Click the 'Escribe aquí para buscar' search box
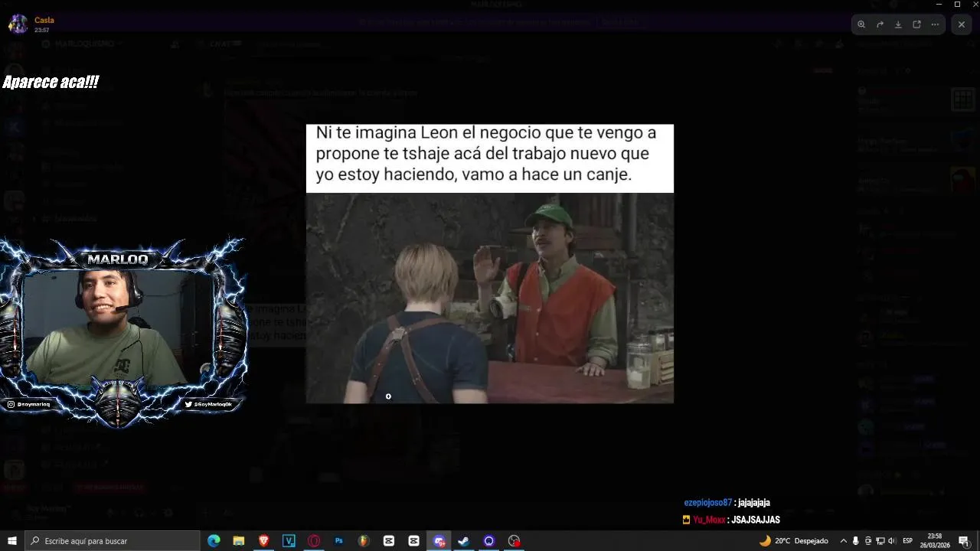This screenshot has height=551, width=980. coord(112,541)
